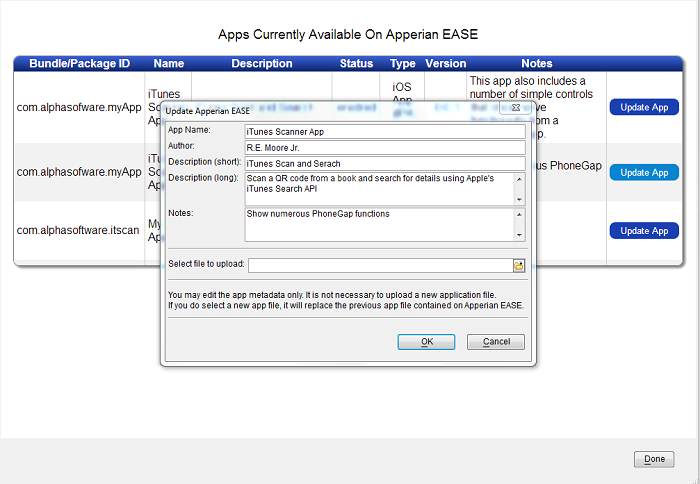Viewport: 700px width, 484px height.
Task: Edit the Author field
Action: click(x=385, y=148)
